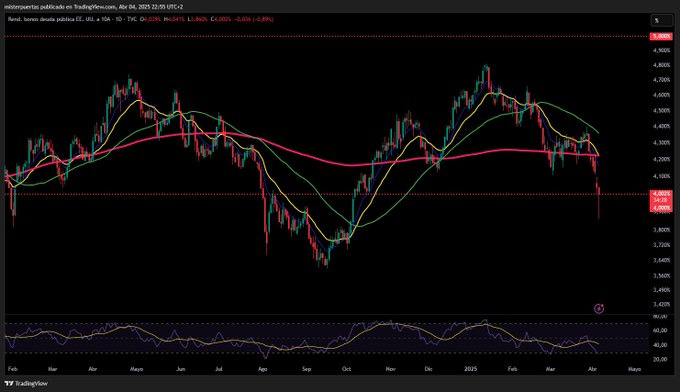This screenshot has width=680, height=392.
Task: Click the 4,600% price axis value
Action: click(x=661, y=95)
